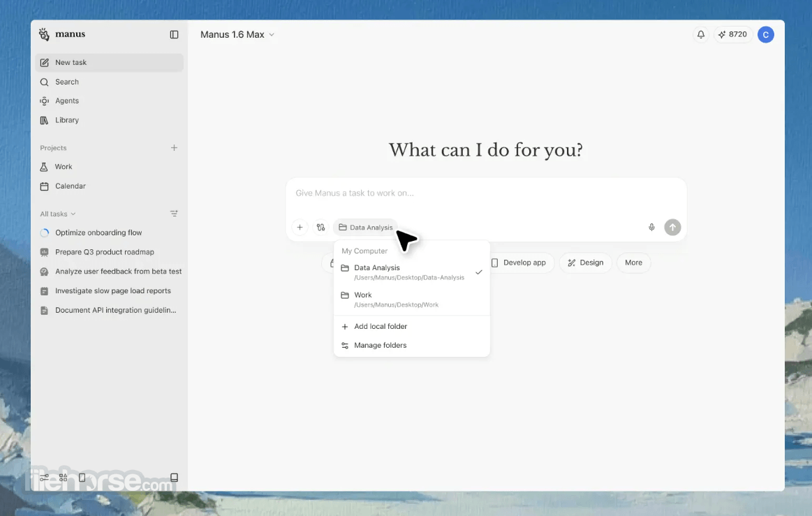Focus the Give Manus a task input
The height and width of the screenshot is (516, 812).
pos(486,193)
